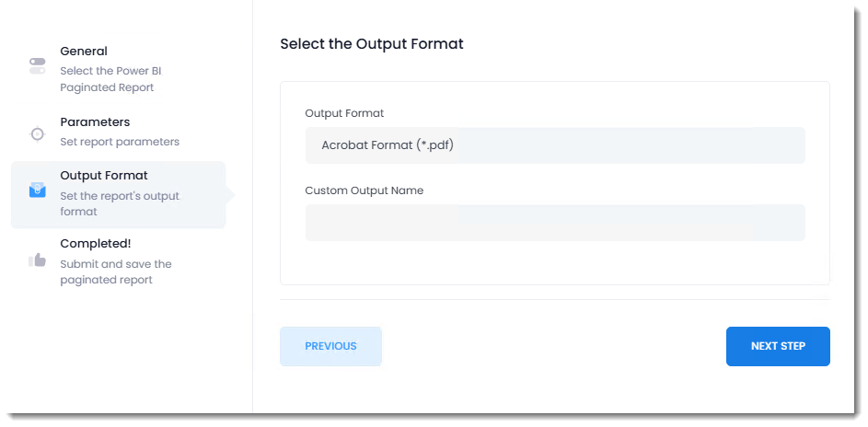Go to the Parameters step
The image size is (868, 427).
(x=95, y=122)
